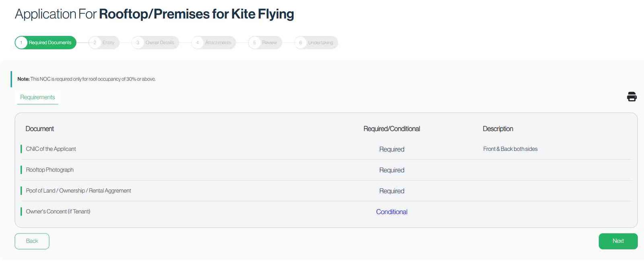Click the green bar beside CNIC of the Applicant

[x=22, y=149]
